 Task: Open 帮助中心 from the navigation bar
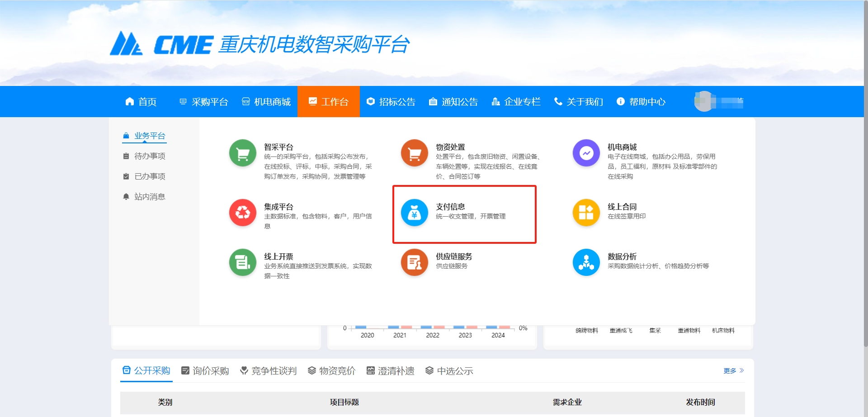pyautogui.click(x=641, y=102)
